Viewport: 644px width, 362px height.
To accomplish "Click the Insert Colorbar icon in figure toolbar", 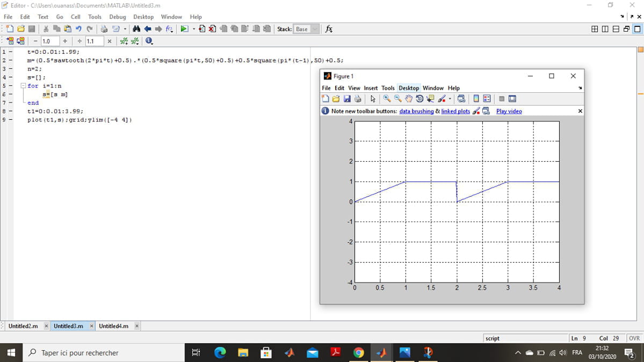I will (x=476, y=99).
